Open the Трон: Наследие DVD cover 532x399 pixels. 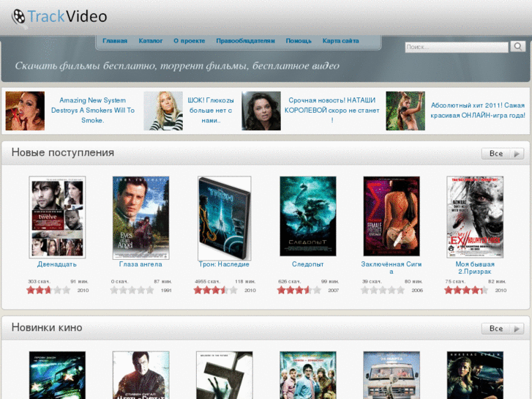point(225,218)
